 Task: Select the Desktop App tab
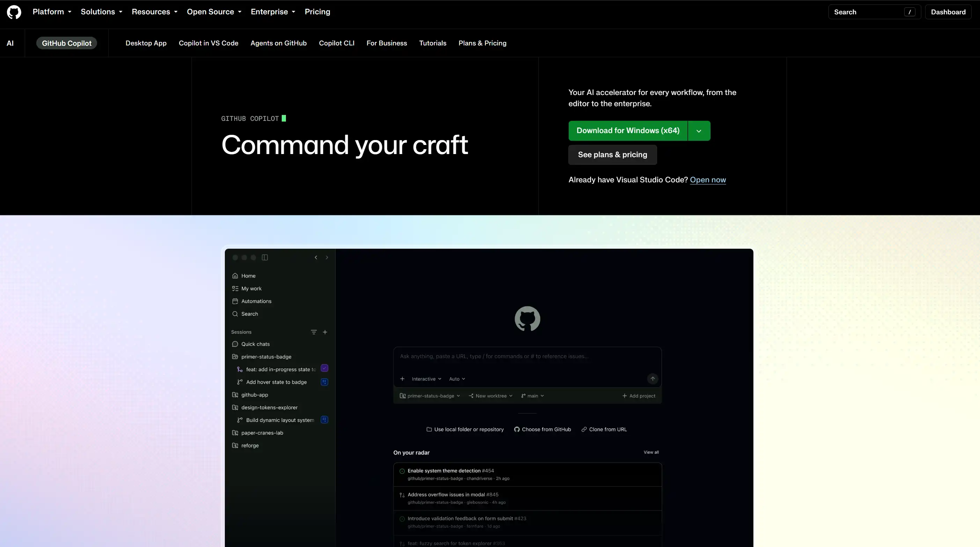click(x=146, y=43)
